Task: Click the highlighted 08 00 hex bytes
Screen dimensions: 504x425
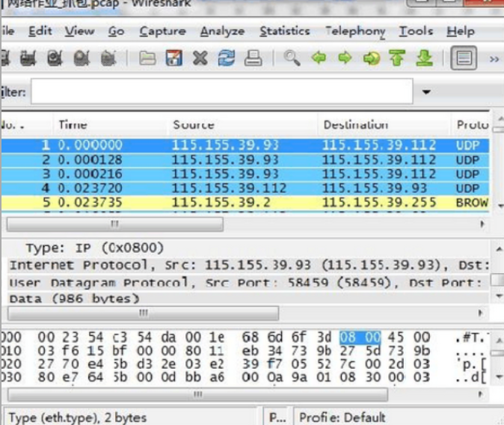Action: [360, 337]
